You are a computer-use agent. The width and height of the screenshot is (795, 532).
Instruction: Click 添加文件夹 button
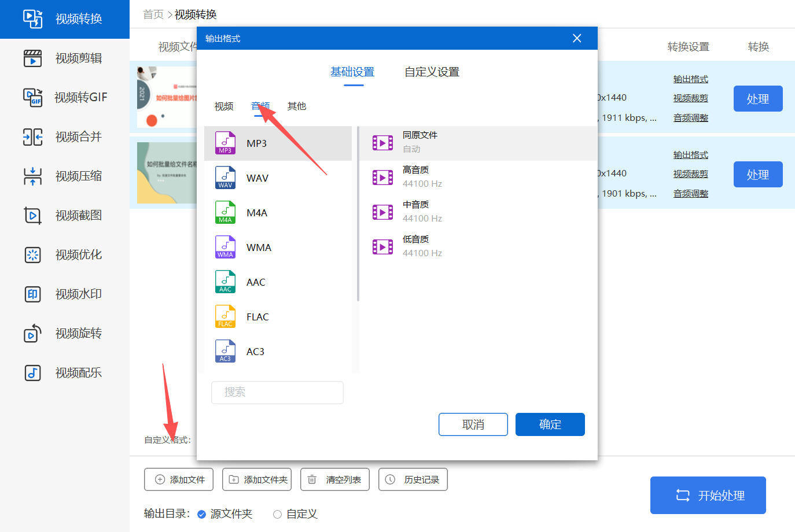coord(257,479)
